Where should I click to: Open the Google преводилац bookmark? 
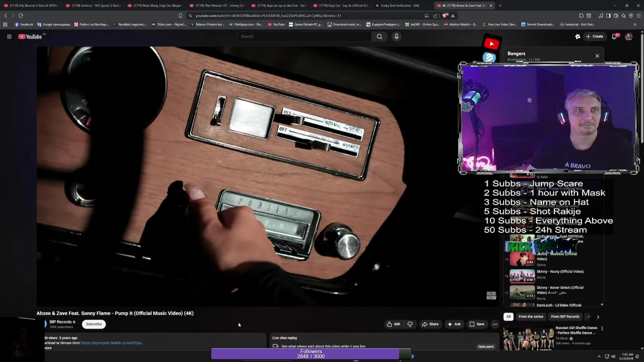pos(53,24)
